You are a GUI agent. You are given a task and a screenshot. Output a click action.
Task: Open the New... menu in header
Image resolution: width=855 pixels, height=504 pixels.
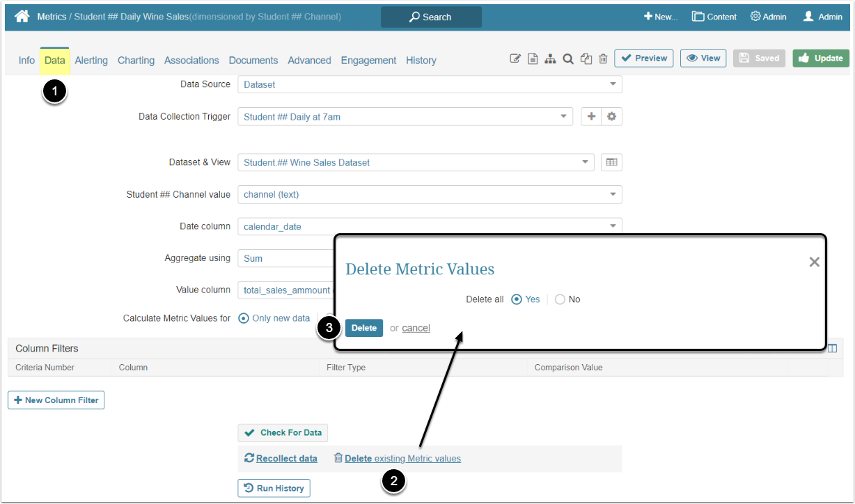click(660, 17)
